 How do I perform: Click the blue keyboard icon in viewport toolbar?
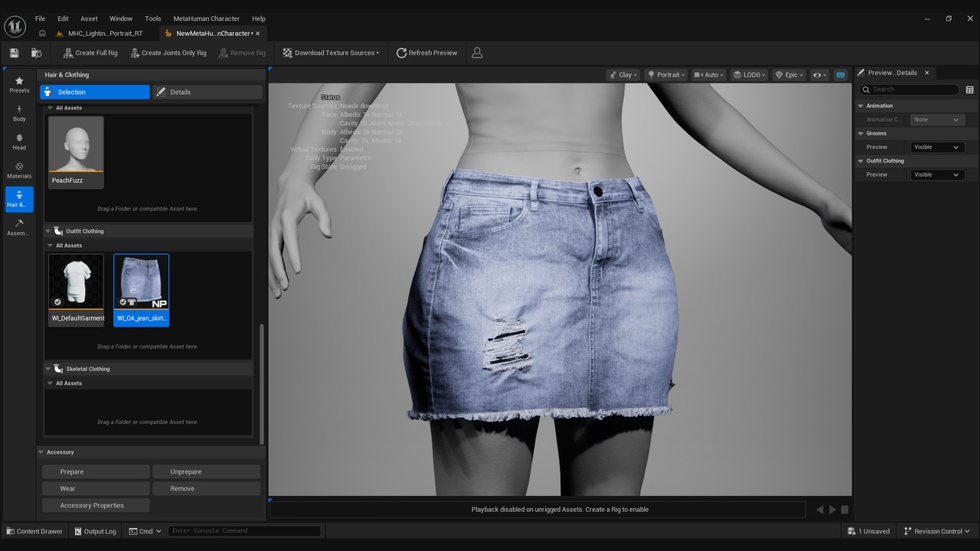pos(841,75)
